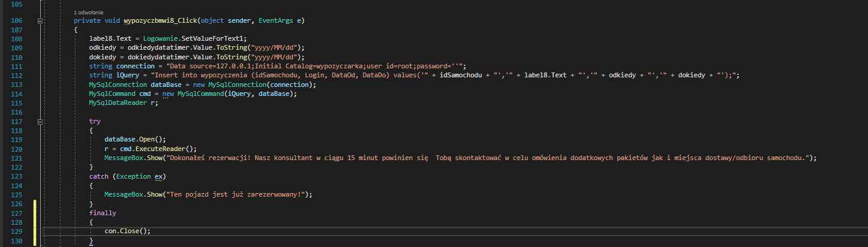Click the catch keyword on line 123
This screenshot has width=868, height=247.
click(x=98, y=176)
